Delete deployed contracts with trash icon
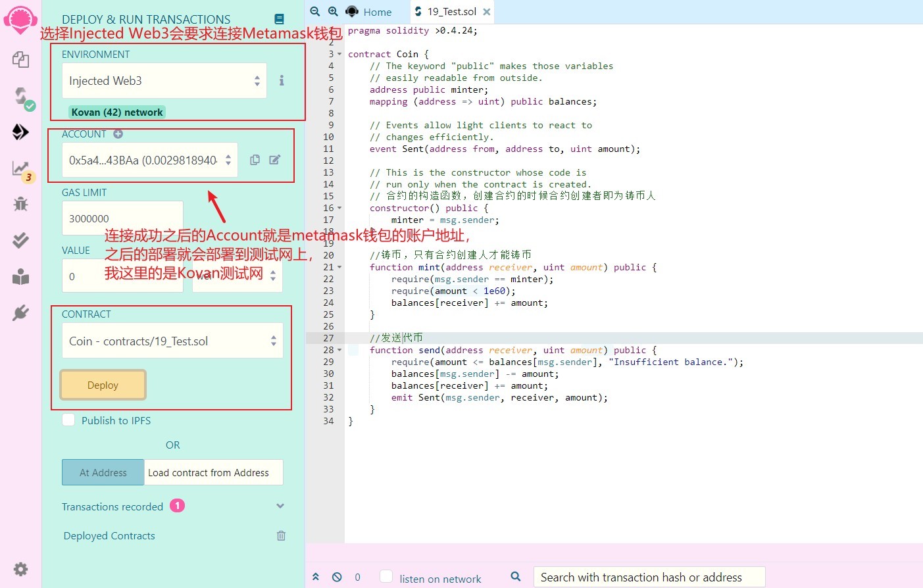The width and height of the screenshot is (923, 588). pyautogui.click(x=281, y=535)
